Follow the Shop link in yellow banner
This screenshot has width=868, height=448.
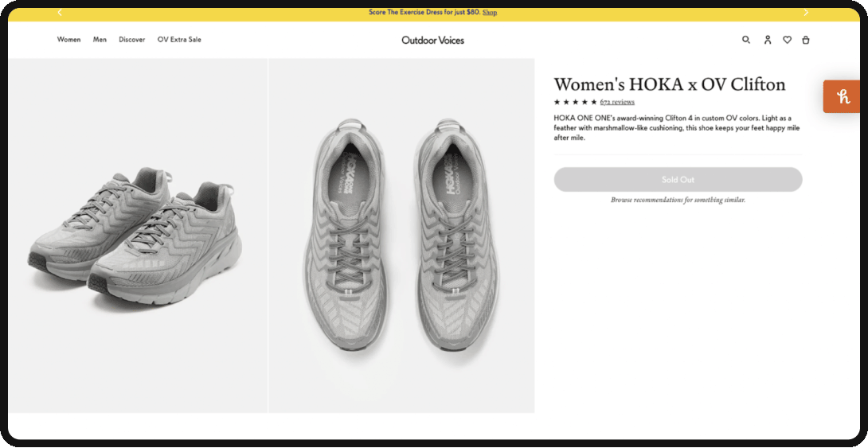(490, 12)
